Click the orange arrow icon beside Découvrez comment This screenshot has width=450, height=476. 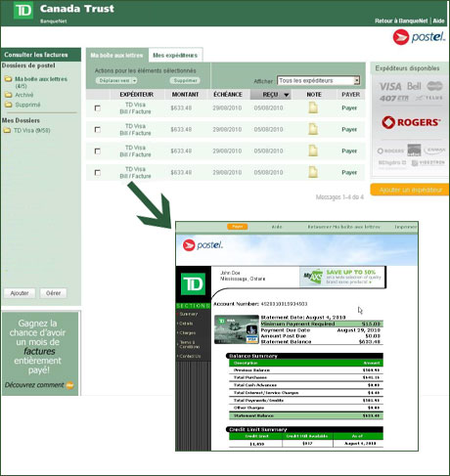[69, 385]
